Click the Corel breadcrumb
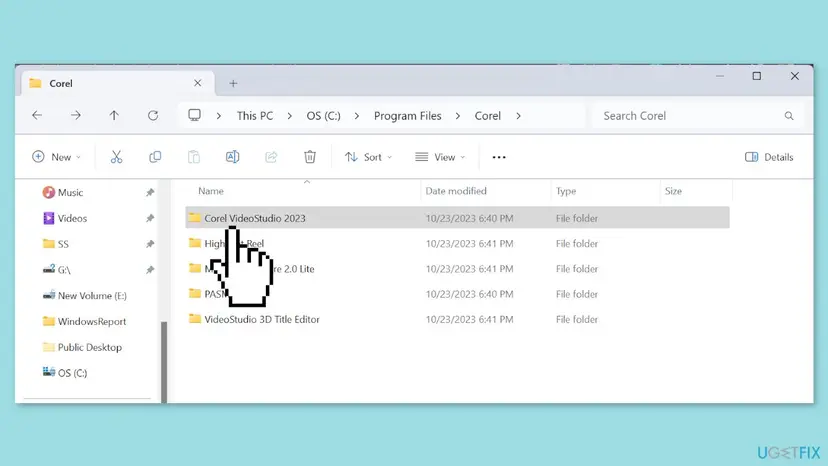This screenshot has width=828, height=466. (487, 116)
